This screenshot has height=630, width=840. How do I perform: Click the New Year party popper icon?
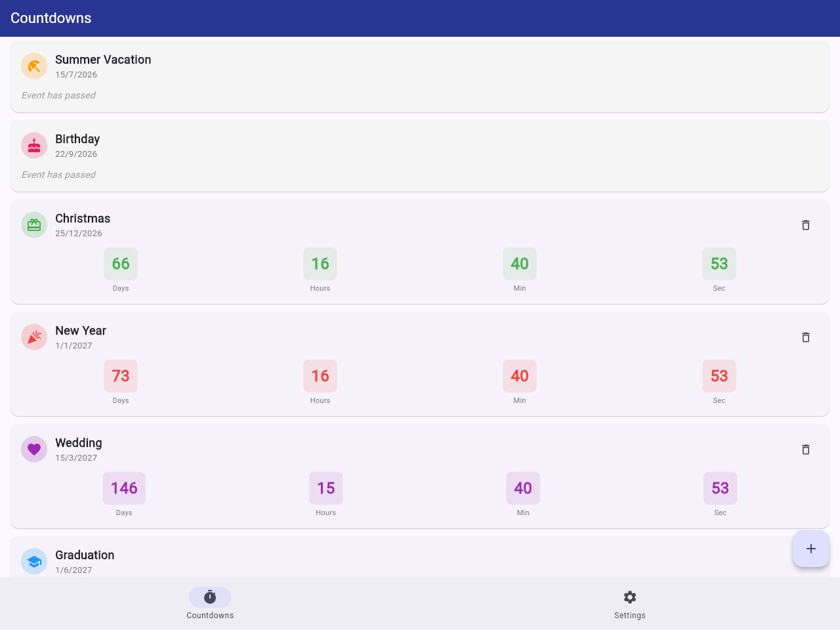point(34,337)
